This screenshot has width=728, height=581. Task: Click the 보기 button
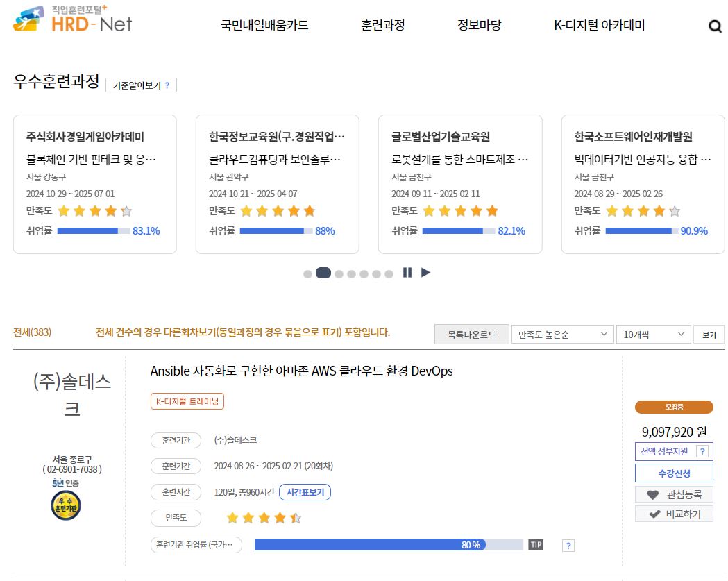(709, 335)
